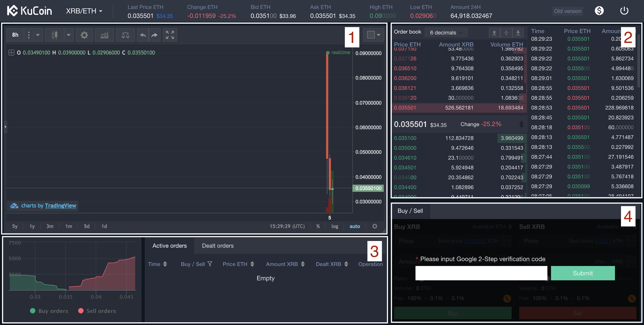Screen dimensions: 644x325
Task: Click the Compare scales icon
Action: click(x=125, y=35)
